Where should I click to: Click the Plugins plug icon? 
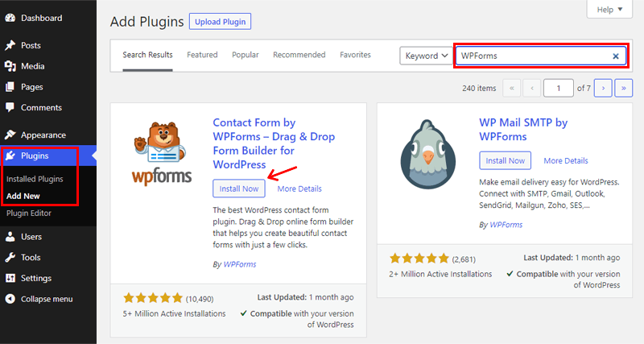pyautogui.click(x=10, y=155)
